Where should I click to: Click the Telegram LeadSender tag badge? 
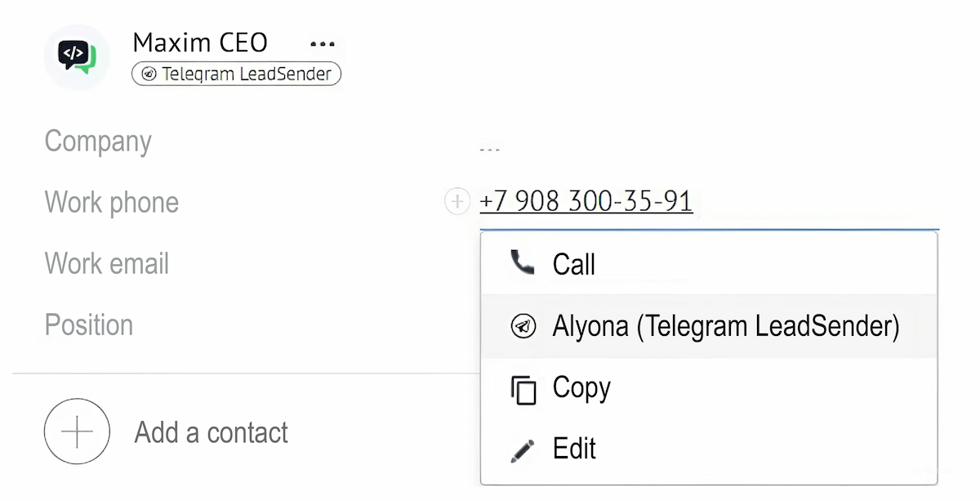tap(237, 74)
